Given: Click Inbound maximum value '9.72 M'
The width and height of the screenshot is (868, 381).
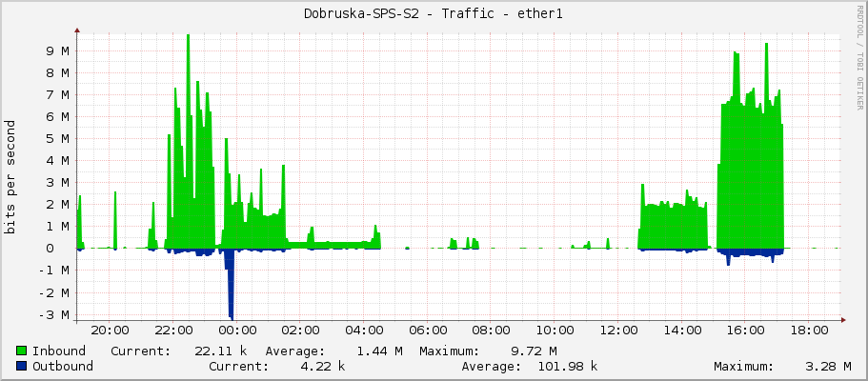Looking at the screenshot, I should coord(534,351).
